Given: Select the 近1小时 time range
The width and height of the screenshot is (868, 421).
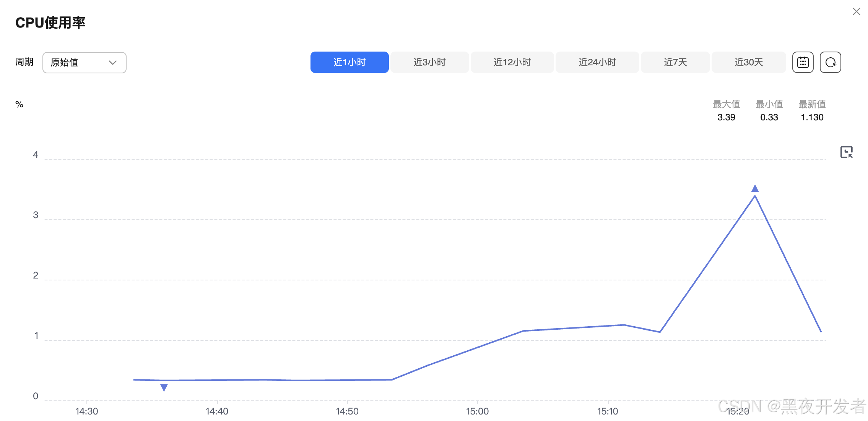Looking at the screenshot, I should [349, 62].
